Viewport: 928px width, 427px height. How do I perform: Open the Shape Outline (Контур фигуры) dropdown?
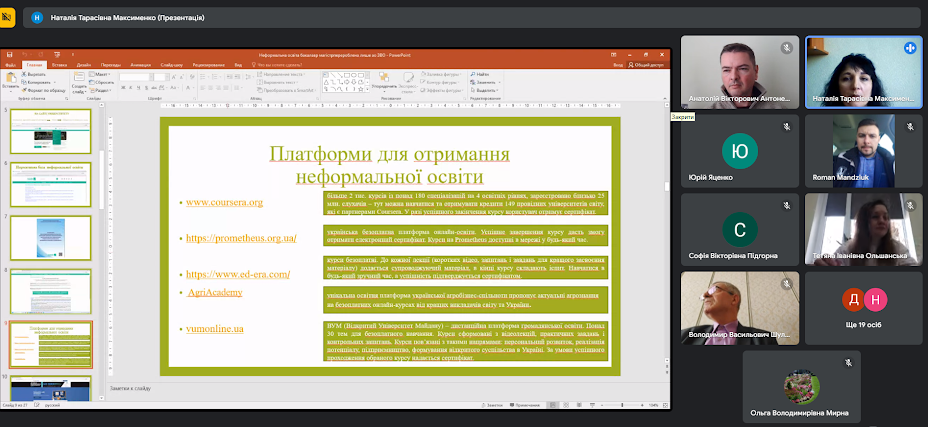[440, 82]
